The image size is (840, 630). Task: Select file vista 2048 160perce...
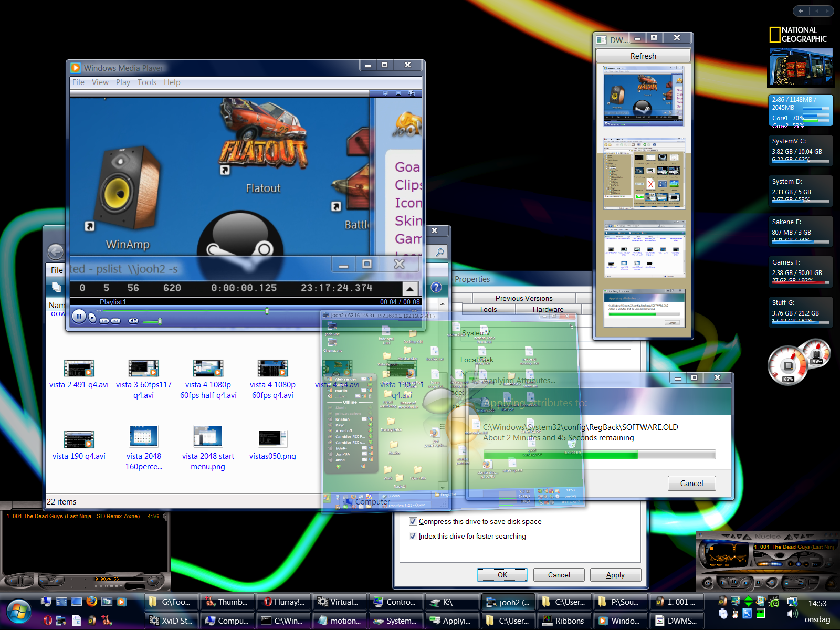click(x=143, y=448)
